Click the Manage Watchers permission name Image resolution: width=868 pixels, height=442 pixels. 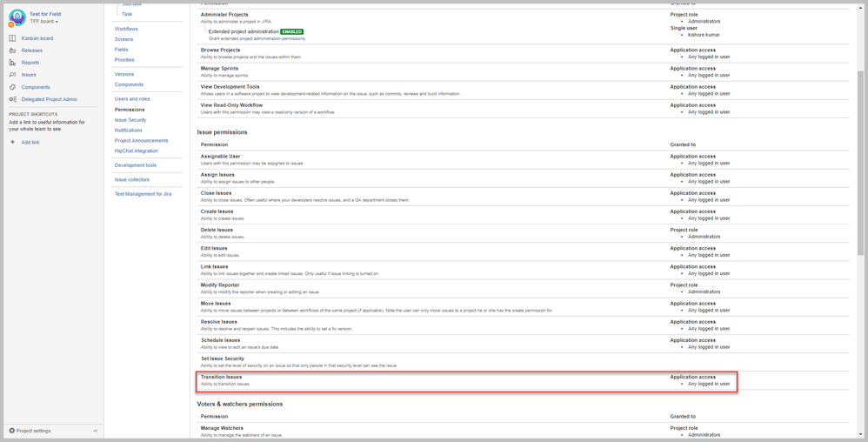[x=222, y=428]
